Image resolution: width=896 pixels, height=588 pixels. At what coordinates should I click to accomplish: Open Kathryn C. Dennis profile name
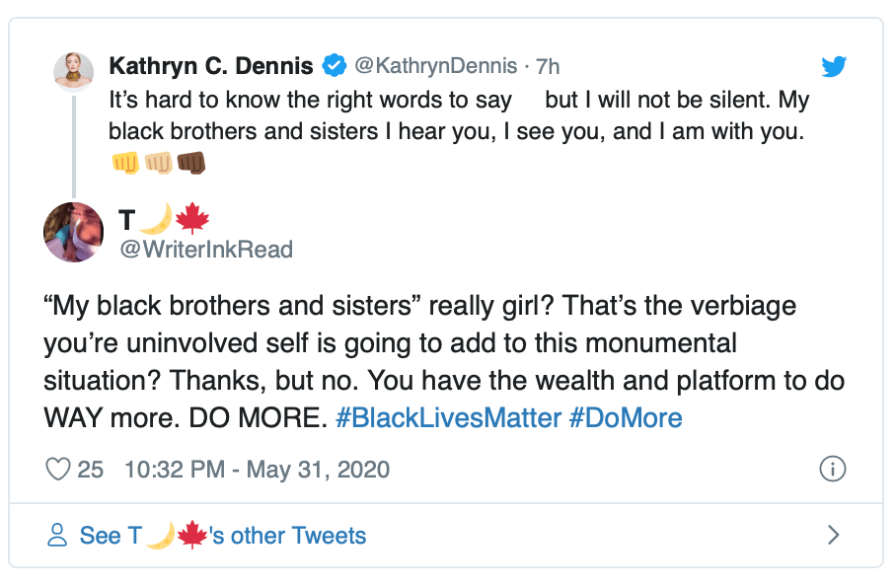point(210,67)
